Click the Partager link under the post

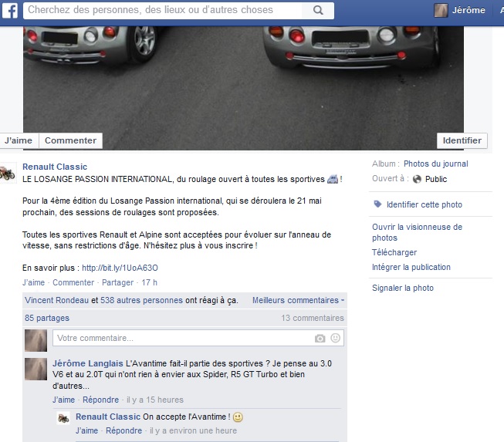pos(117,283)
